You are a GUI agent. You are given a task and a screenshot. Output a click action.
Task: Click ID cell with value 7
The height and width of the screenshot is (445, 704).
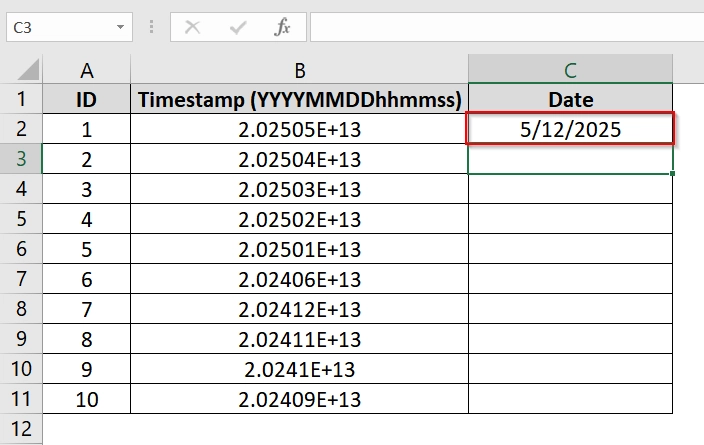[87, 309]
